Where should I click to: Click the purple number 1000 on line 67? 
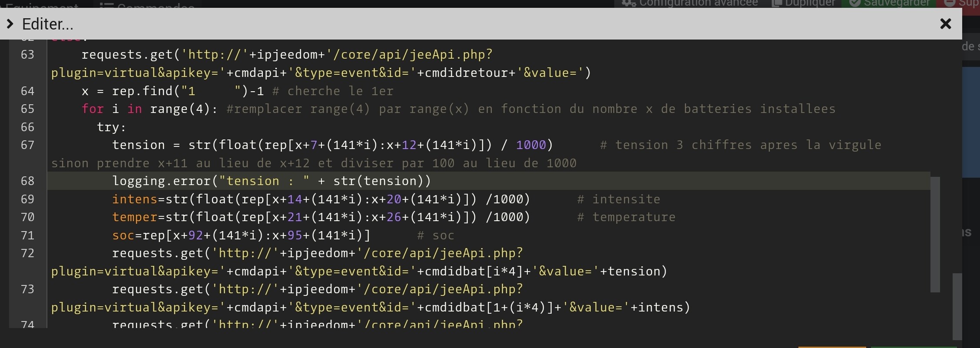click(x=531, y=145)
